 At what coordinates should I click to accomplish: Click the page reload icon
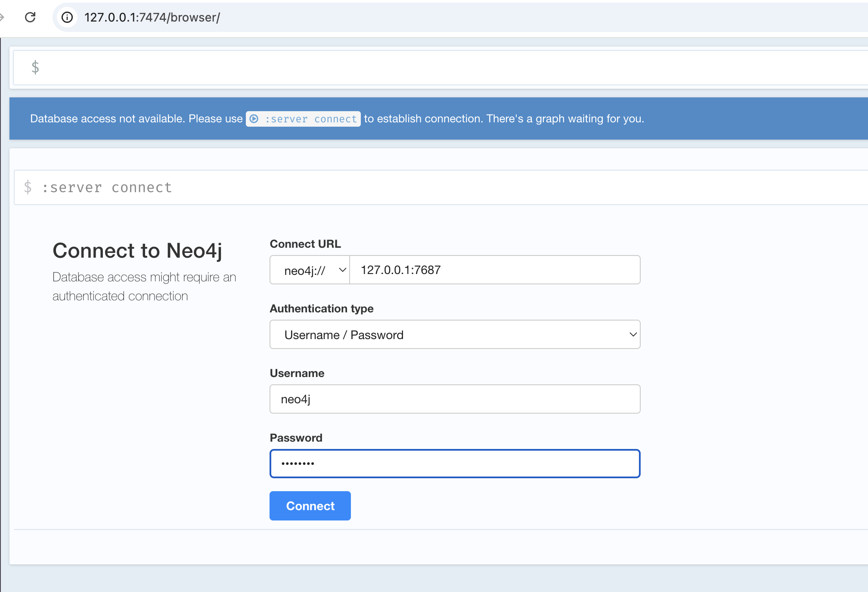tap(30, 18)
